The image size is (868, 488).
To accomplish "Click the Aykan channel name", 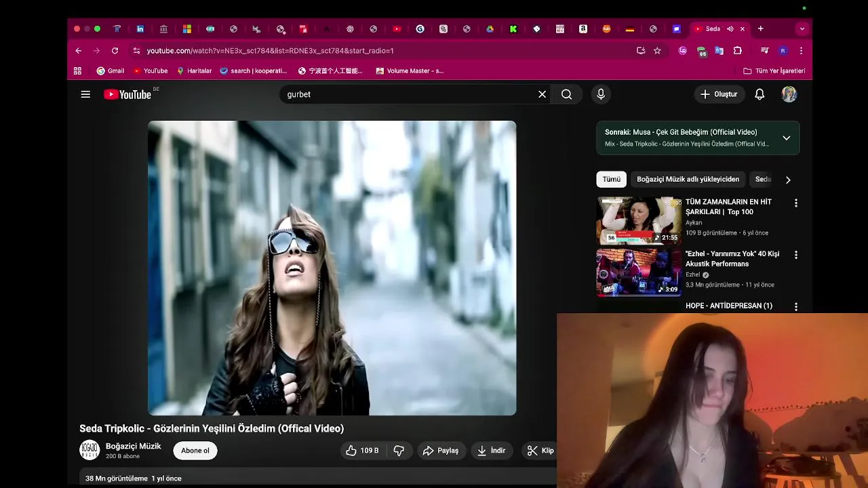I will (x=694, y=222).
